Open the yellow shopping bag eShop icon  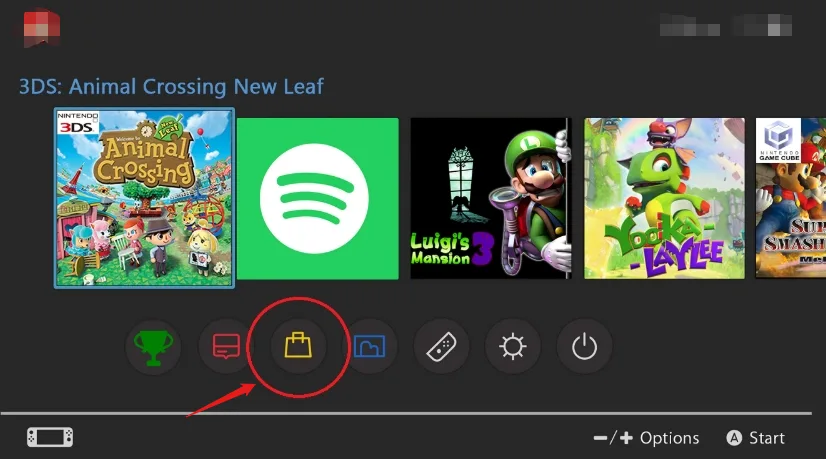tap(298, 346)
